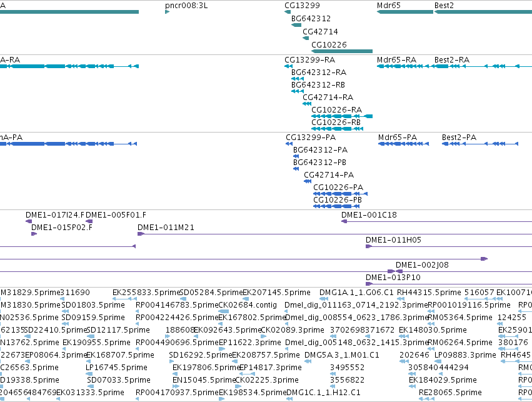Click the SD09159.5prime EST label
This screenshot has width=532, height=402.
(x=93, y=318)
